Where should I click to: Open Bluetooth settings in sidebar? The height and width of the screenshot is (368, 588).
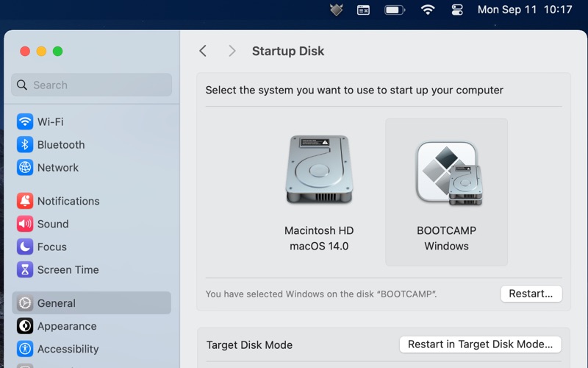click(x=91, y=144)
